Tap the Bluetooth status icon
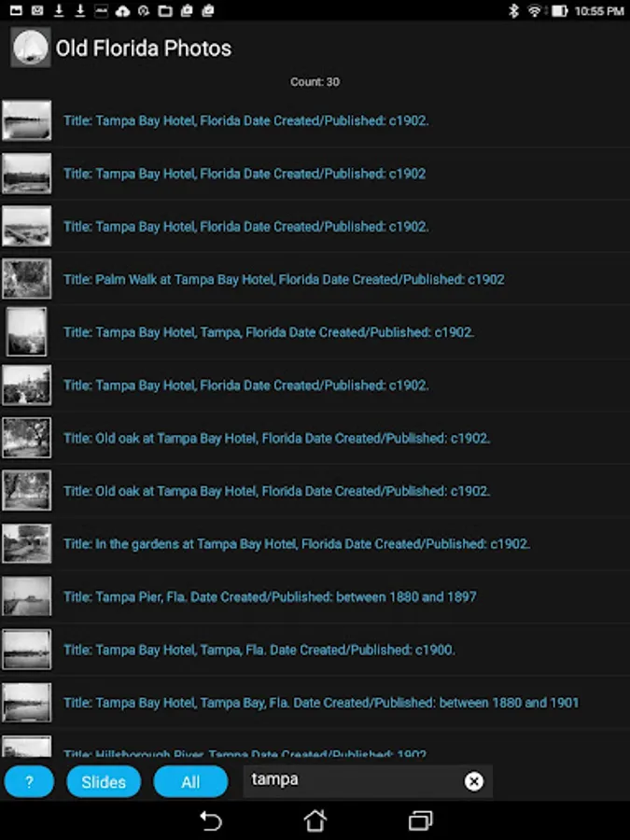 coord(513,10)
